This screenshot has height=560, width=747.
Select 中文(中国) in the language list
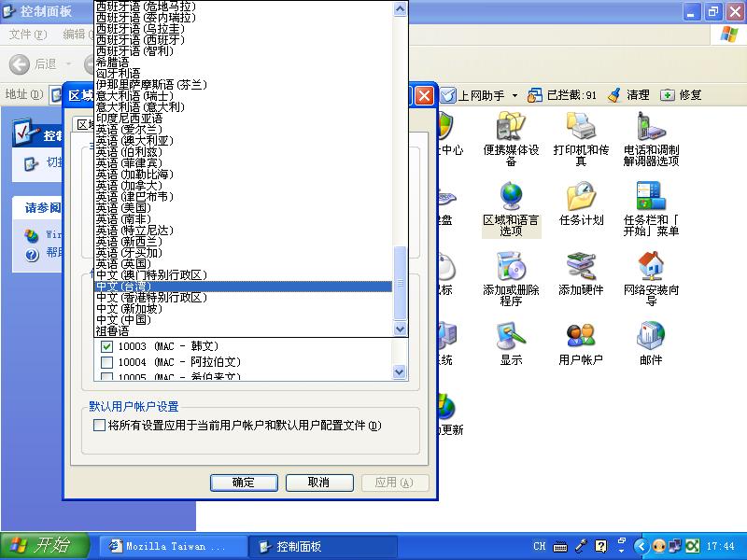[123, 319]
